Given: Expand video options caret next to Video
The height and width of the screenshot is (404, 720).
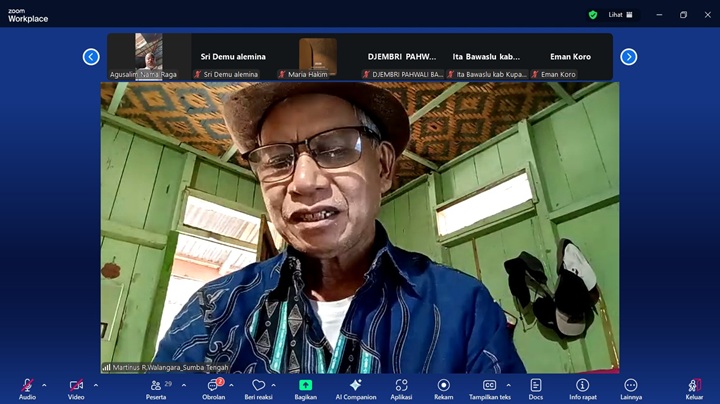Looking at the screenshot, I should [x=96, y=385].
